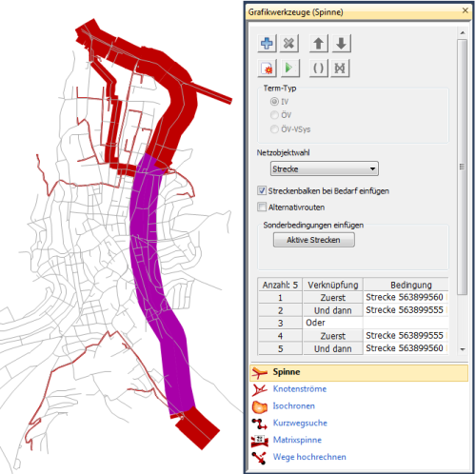Insert brackets with the parentheses icon
Screen dimensions: 476x474
[x=319, y=68]
